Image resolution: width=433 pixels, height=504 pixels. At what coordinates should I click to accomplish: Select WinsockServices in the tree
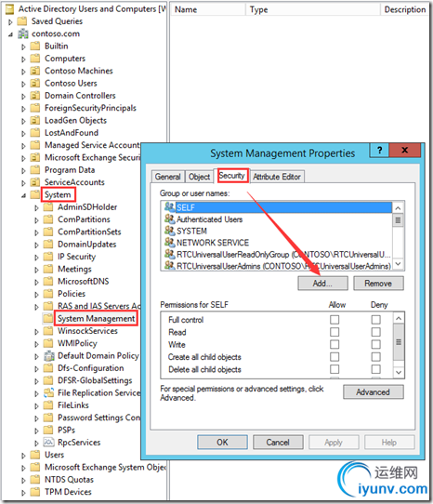[87, 331]
